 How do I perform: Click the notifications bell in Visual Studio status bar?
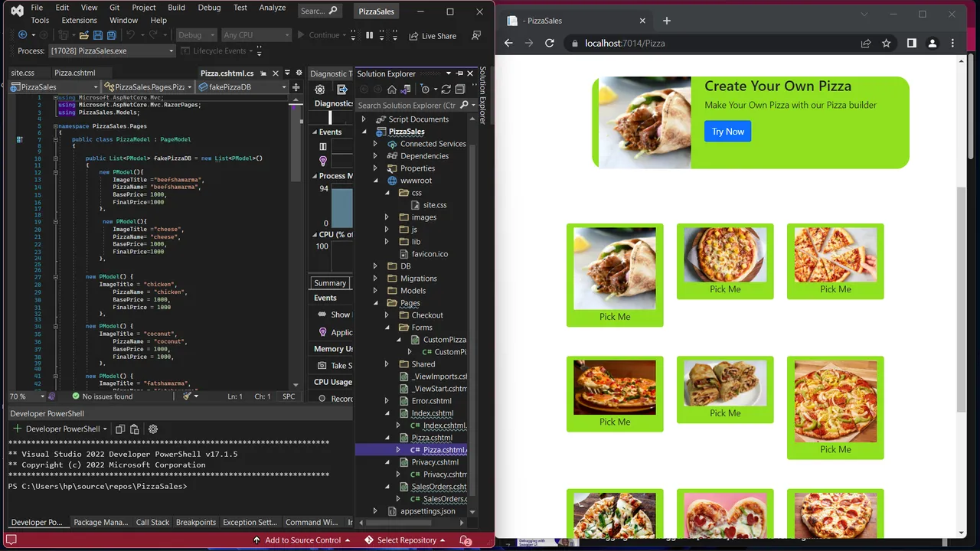pos(465,540)
